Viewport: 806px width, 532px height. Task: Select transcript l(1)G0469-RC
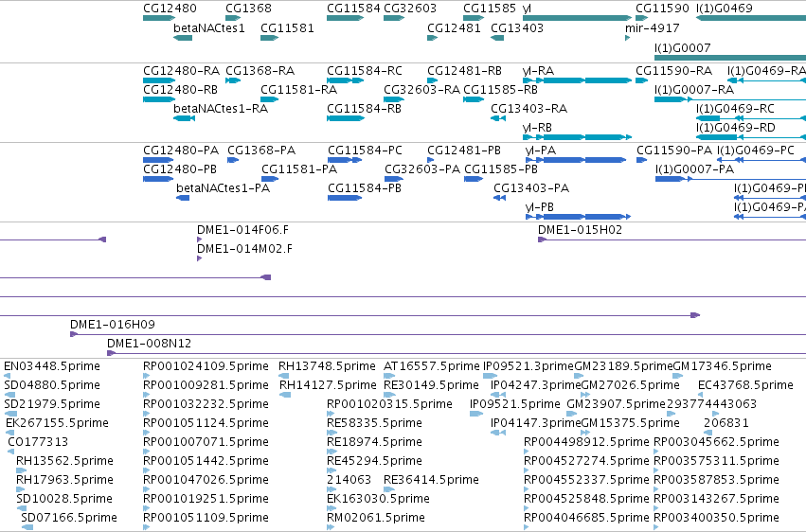751,118
